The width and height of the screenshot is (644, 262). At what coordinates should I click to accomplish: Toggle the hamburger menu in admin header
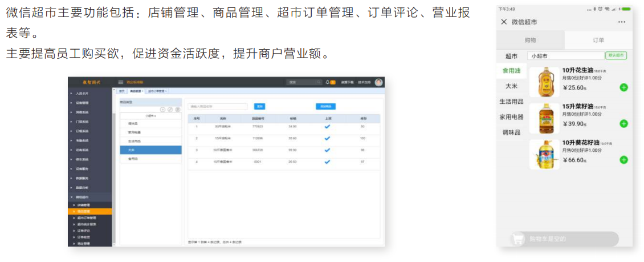click(x=120, y=82)
